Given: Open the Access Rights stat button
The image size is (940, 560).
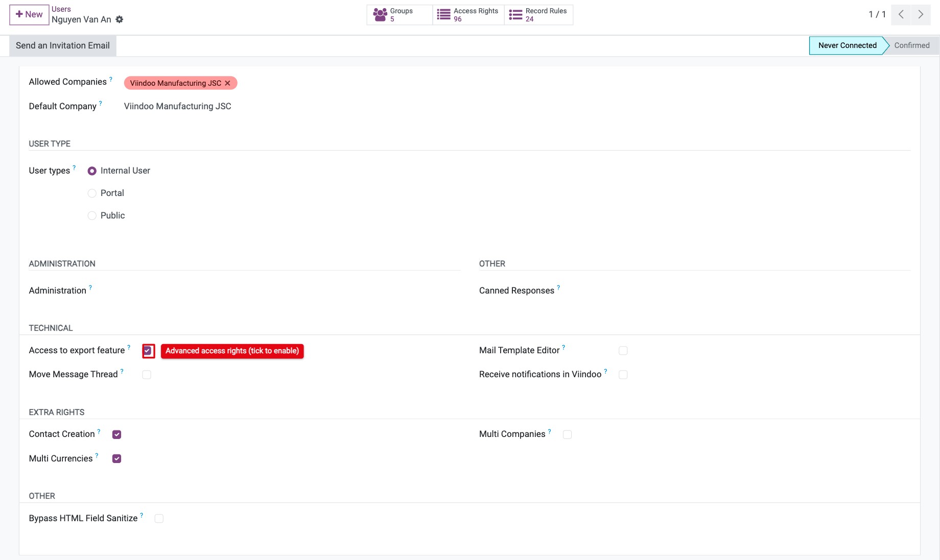Looking at the screenshot, I should 468,15.
